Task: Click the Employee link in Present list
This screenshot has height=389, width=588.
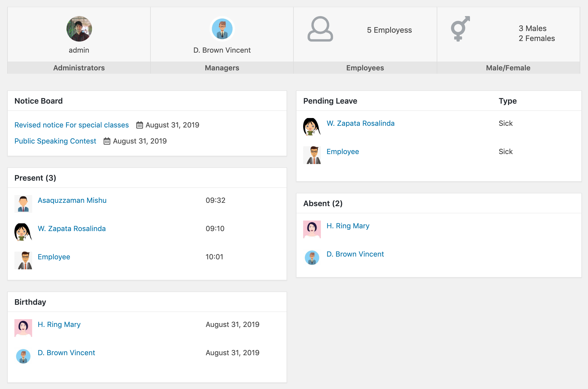Action: point(54,257)
